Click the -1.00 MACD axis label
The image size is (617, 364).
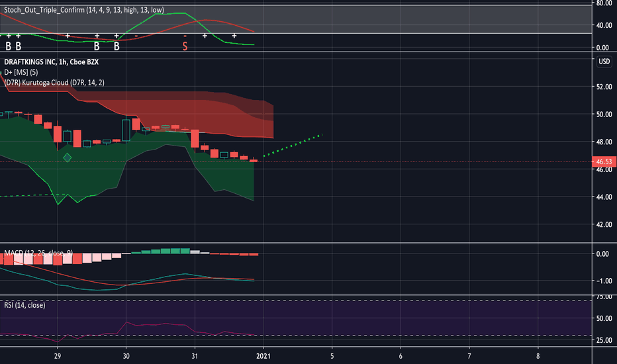pyautogui.click(x=603, y=281)
